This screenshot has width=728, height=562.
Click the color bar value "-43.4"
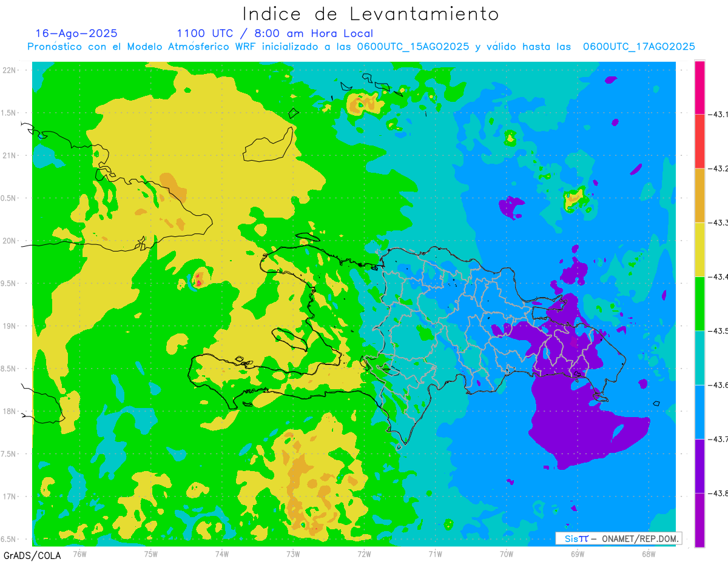point(718,277)
